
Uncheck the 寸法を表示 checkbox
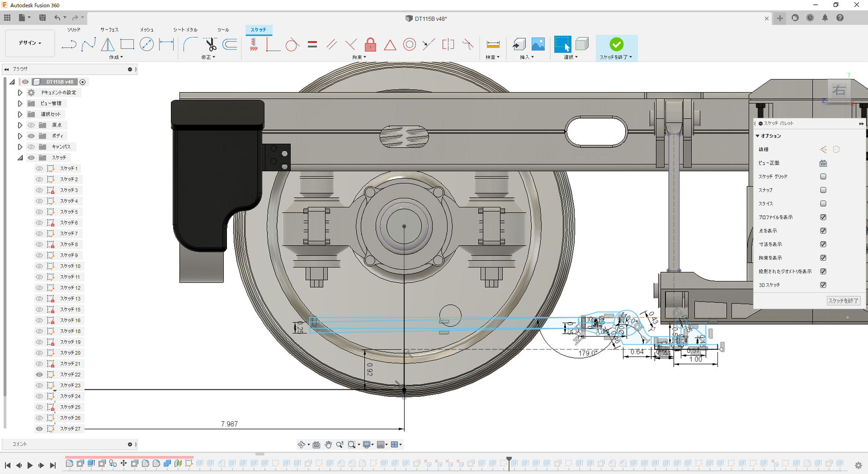[x=823, y=244]
